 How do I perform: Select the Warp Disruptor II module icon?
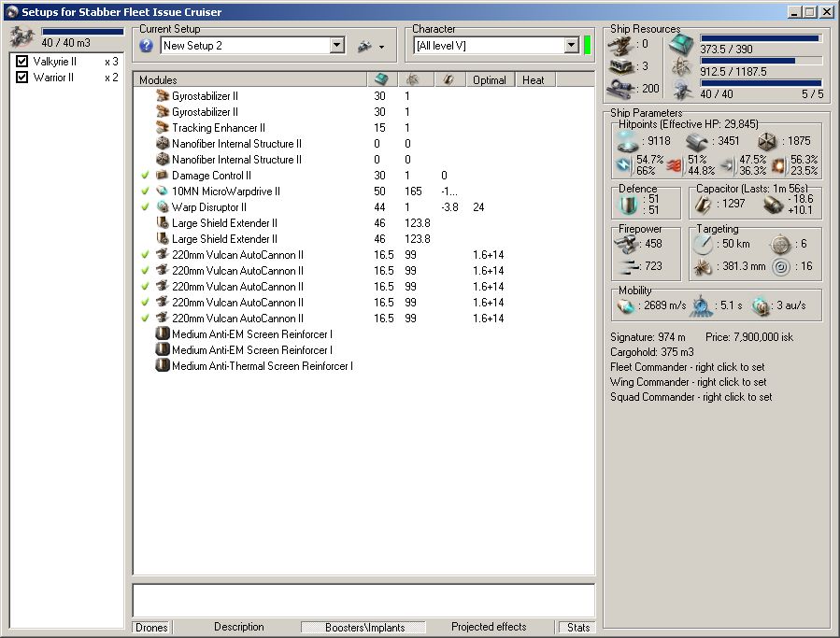[x=163, y=206]
